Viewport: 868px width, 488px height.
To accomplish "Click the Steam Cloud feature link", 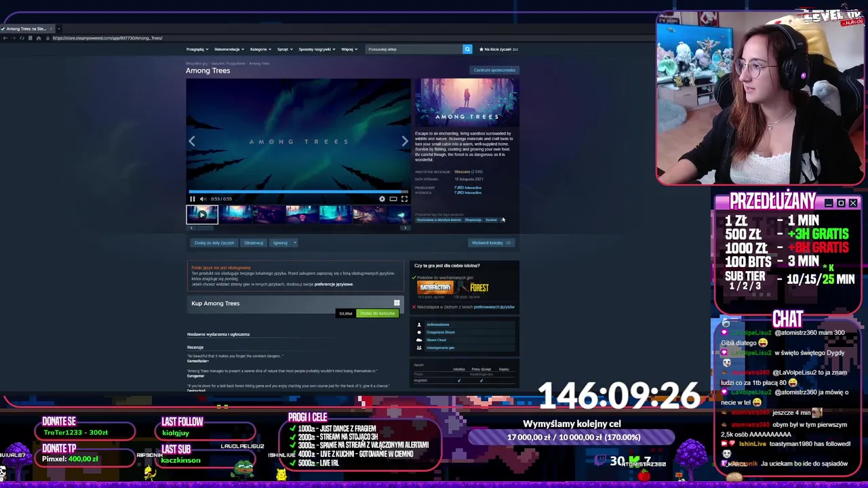I will pos(436,340).
